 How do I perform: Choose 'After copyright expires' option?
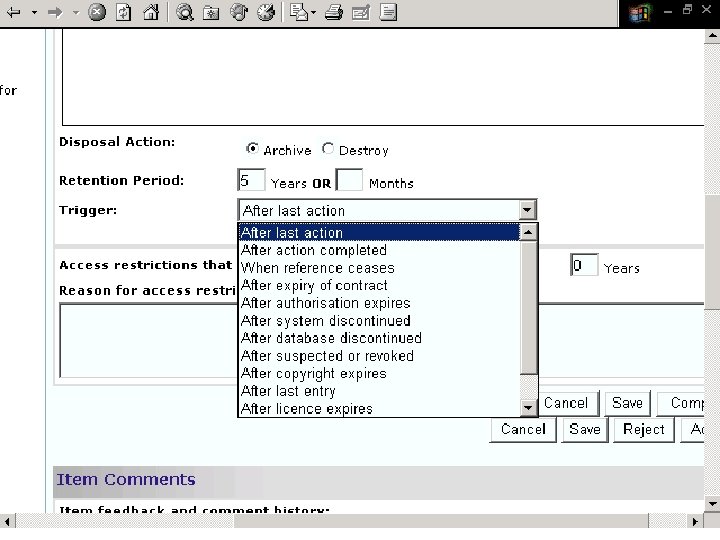379,373
